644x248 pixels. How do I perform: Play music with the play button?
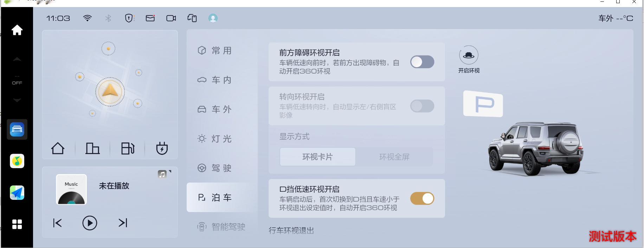click(90, 223)
